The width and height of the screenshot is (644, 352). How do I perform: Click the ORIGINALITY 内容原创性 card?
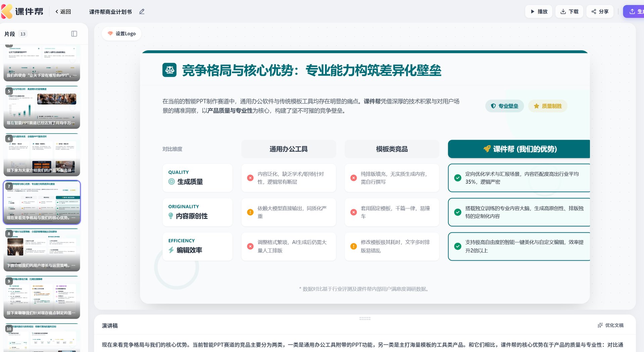pos(198,212)
